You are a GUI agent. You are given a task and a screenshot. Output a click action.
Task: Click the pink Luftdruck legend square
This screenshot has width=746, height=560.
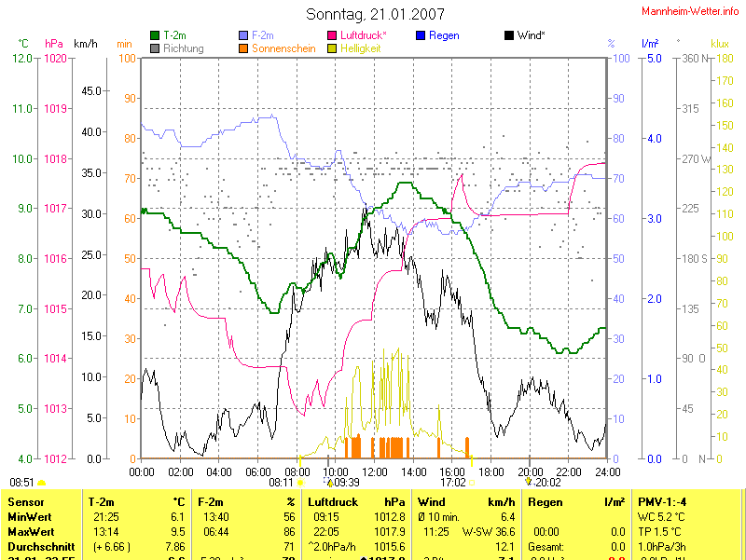point(331,36)
